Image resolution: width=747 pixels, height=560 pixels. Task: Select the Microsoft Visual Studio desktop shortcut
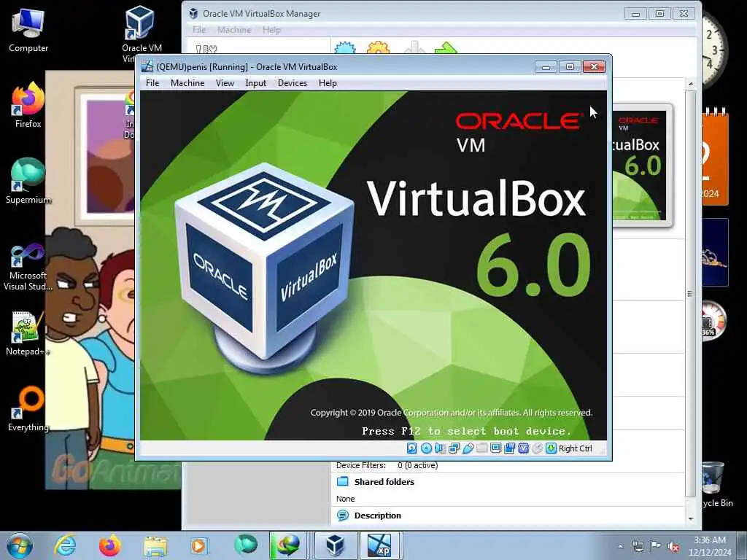click(x=28, y=267)
